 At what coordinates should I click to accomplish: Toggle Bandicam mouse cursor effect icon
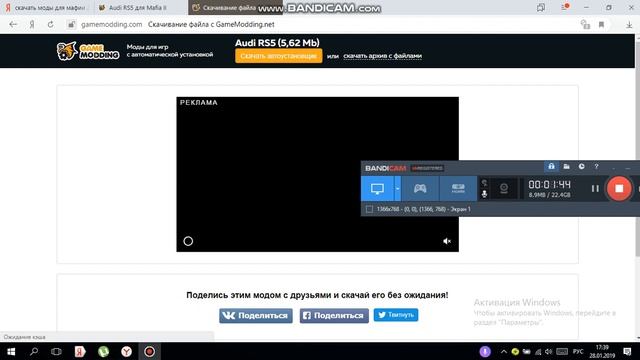484,183
